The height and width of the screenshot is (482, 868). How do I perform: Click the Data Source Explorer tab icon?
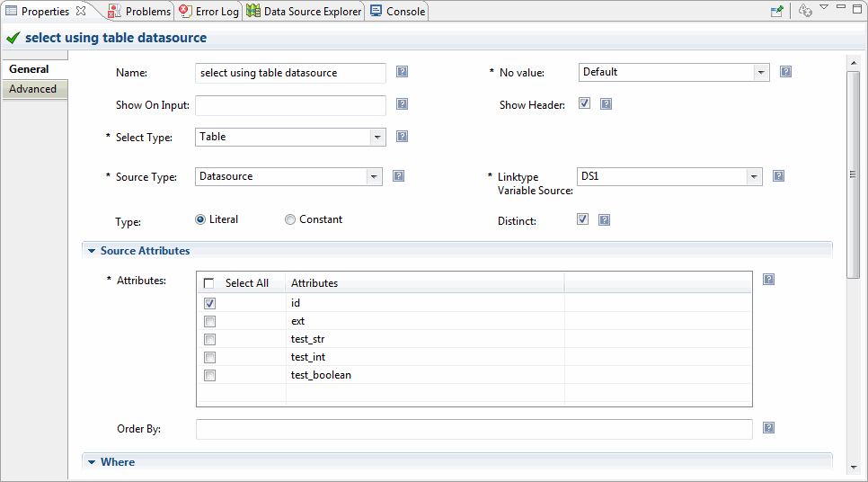[x=253, y=11]
